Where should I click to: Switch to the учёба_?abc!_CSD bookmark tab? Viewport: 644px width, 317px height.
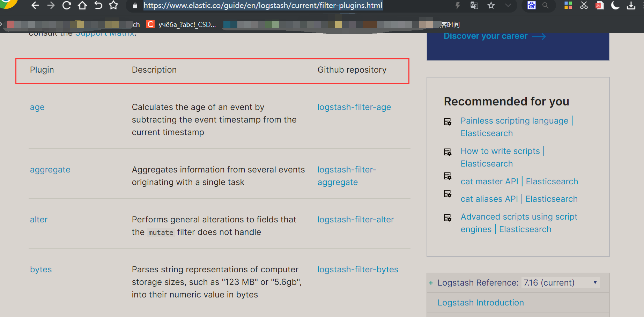coord(182,24)
